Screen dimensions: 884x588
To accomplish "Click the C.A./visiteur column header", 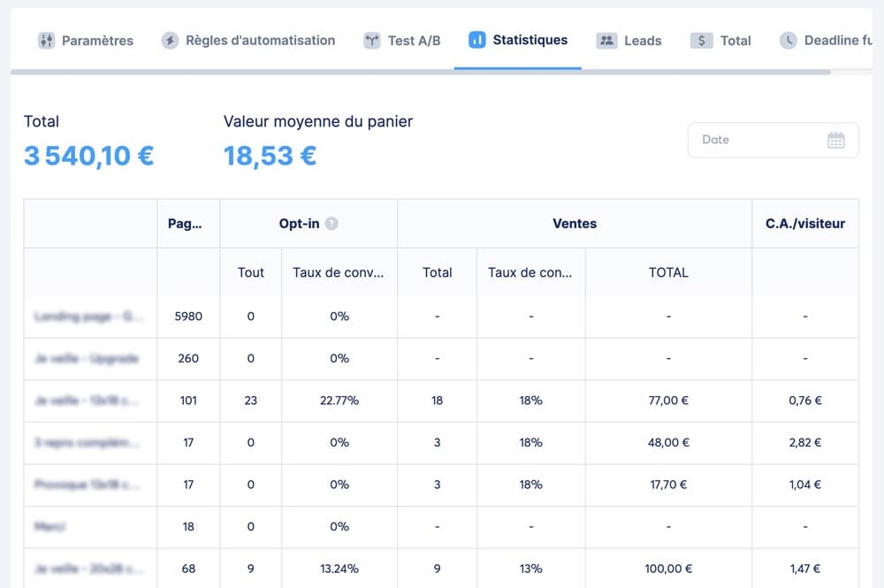I will tap(804, 224).
